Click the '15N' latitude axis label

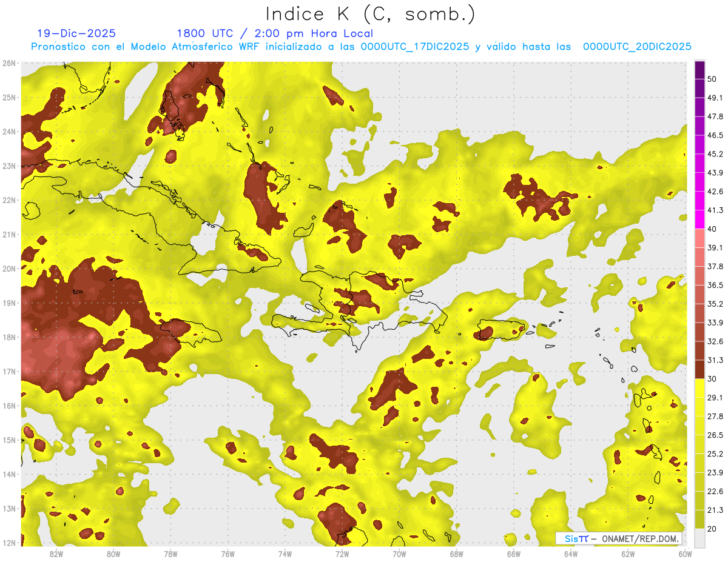tap(9, 440)
